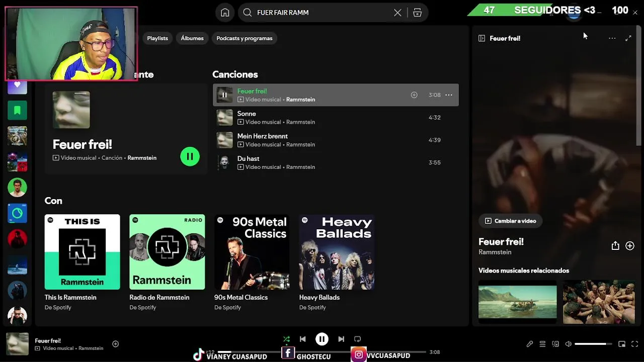Set volume on the volume slider
This screenshot has width=644, height=362.
tap(593, 344)
